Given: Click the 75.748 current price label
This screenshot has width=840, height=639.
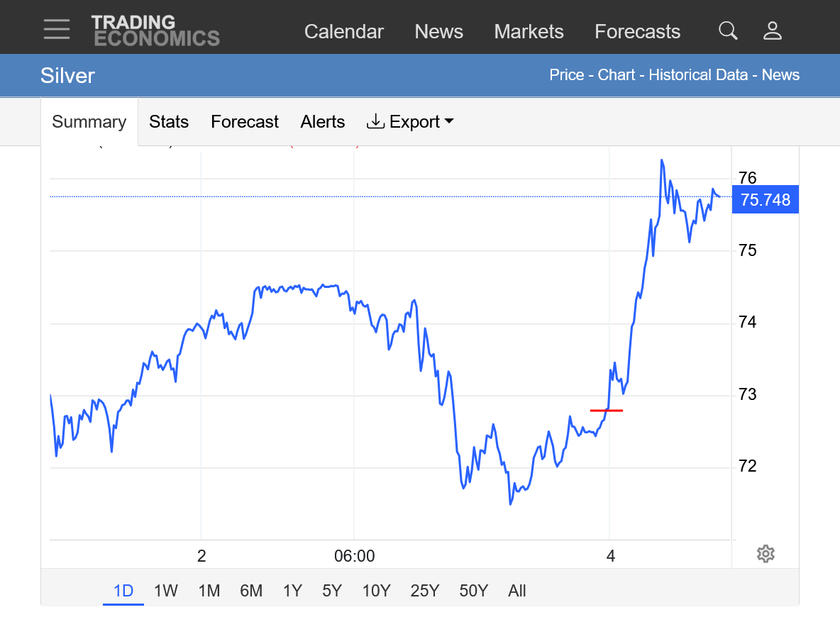Looking at the screenshot, I should pos(765,200).
